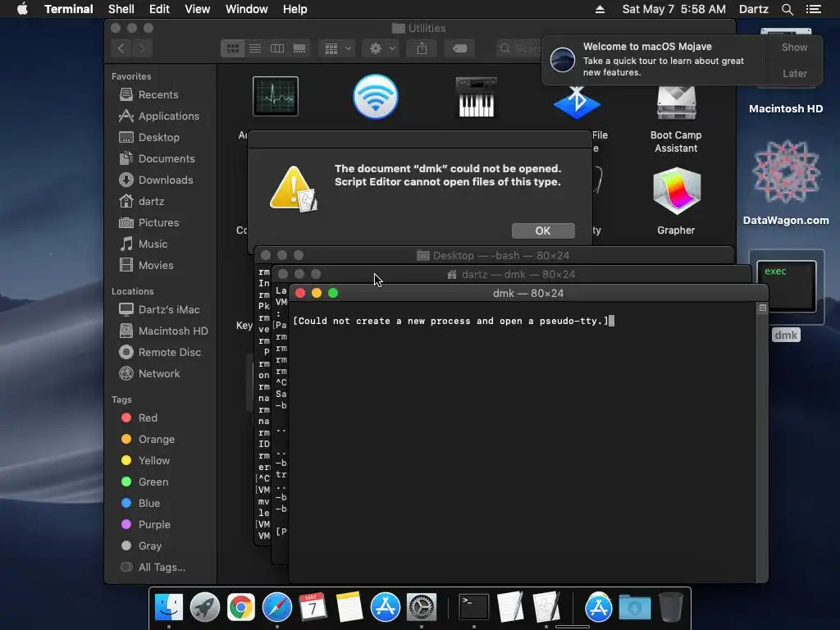Select the dmk exec file on desktop
This screenshot has height=630, width=840.
pyautogui.click(x=786, y=287)
